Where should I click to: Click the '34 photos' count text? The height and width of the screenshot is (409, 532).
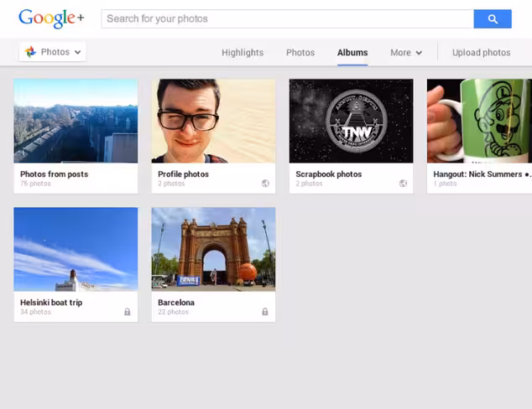pyautogui.click(x=35, y=312)
